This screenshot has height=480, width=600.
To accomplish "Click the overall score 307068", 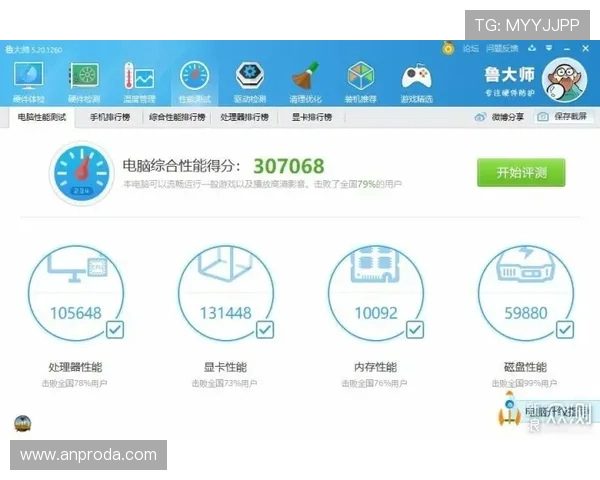I will [289, 166].
